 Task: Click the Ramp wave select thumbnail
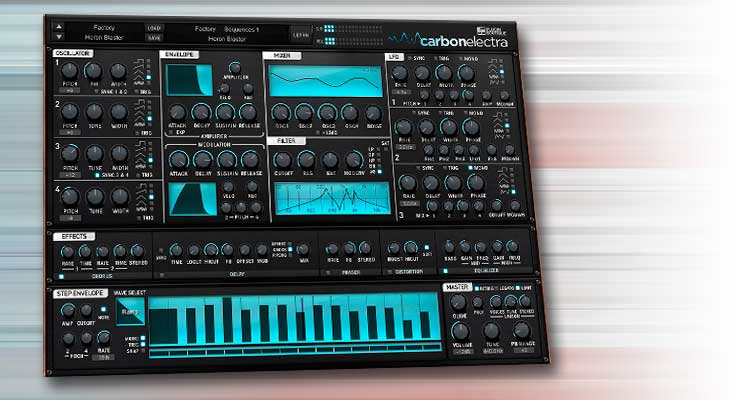pos(130,311)
